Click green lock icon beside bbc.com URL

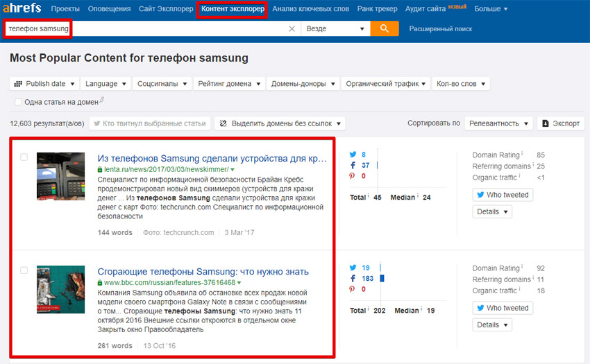click(x=100, y=283)
